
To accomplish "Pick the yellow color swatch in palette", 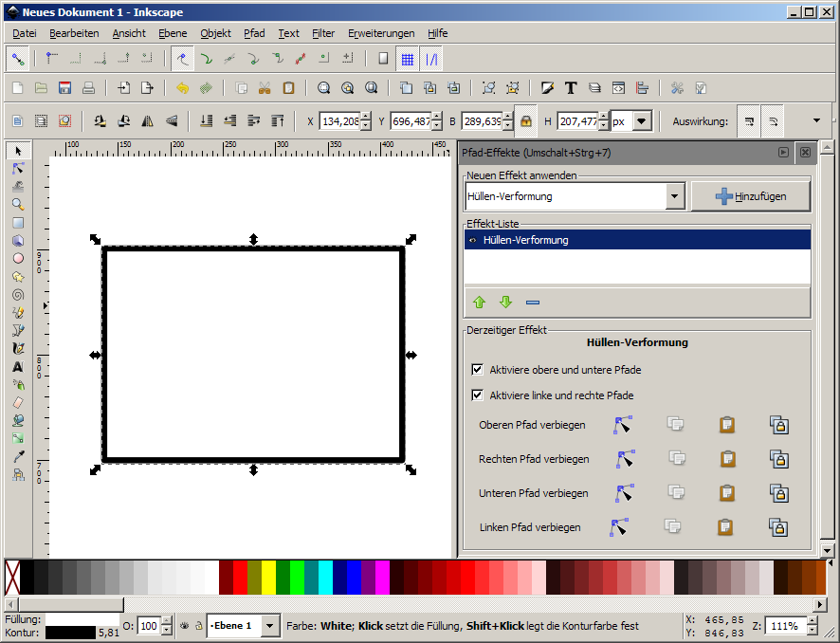I will coord(268,577).
